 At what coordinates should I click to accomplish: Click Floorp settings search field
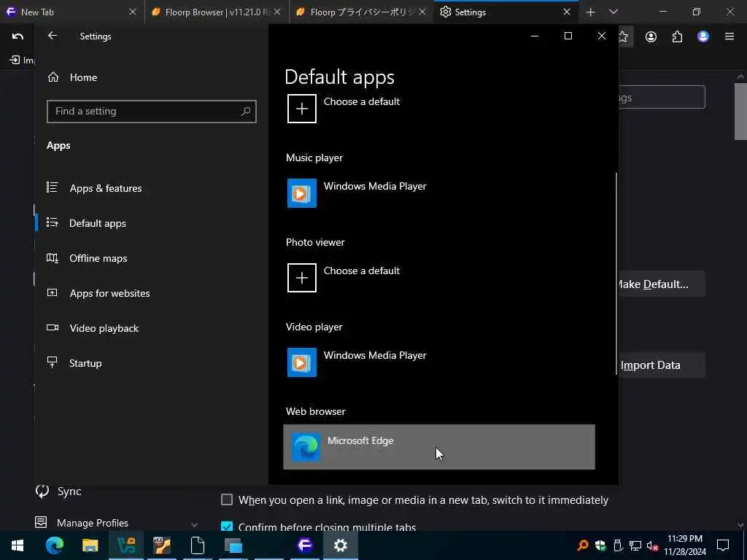662,97
